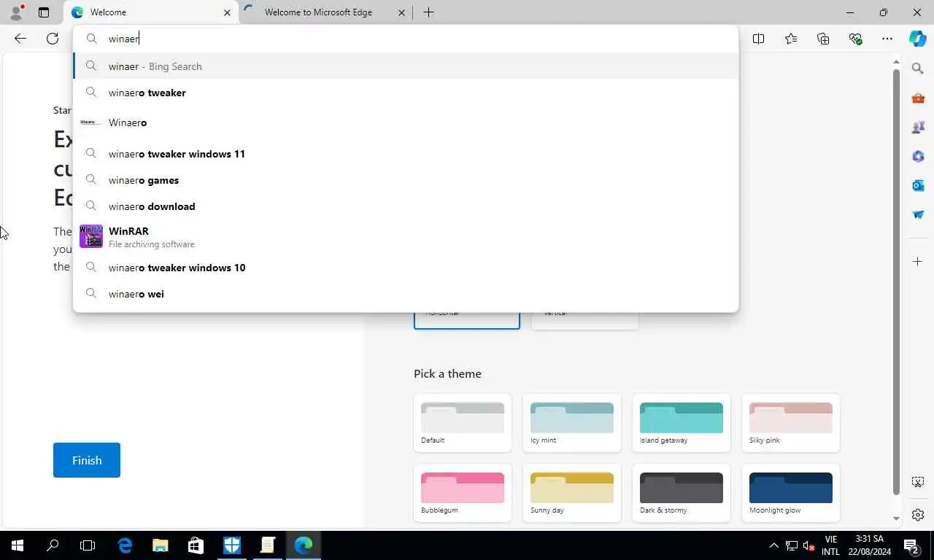
Task: Select the Winaero site suggestion
Action: pyautogui.click(x=406, y=122)
